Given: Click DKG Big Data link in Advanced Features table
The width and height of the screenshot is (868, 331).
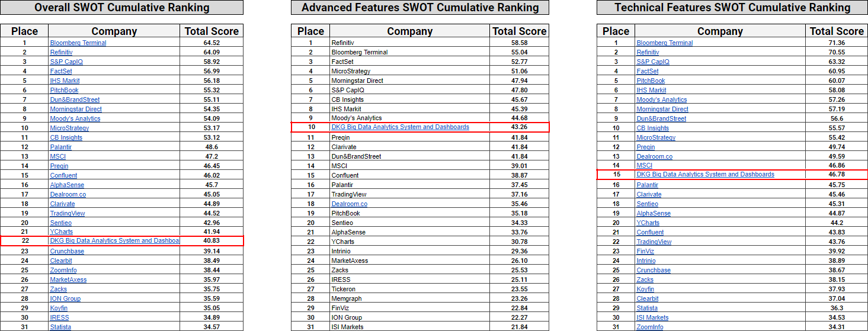Looking at the screenshot, I should pyautogui.click(x=400, y=127).
